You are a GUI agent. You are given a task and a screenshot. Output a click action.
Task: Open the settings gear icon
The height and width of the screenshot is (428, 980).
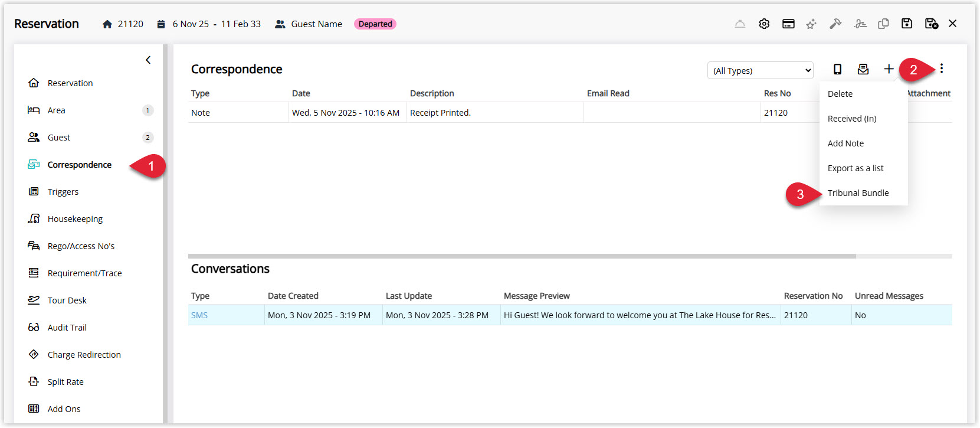[x=764, y=24]
